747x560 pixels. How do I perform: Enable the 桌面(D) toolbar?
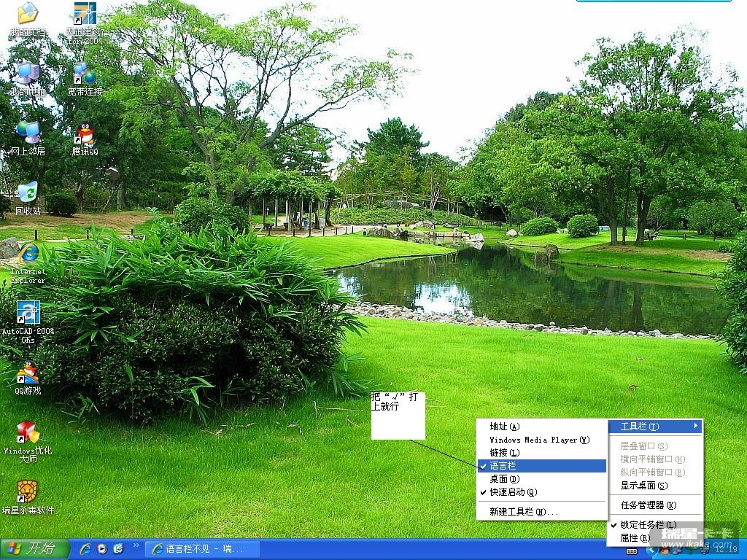(x=542, y=479)
